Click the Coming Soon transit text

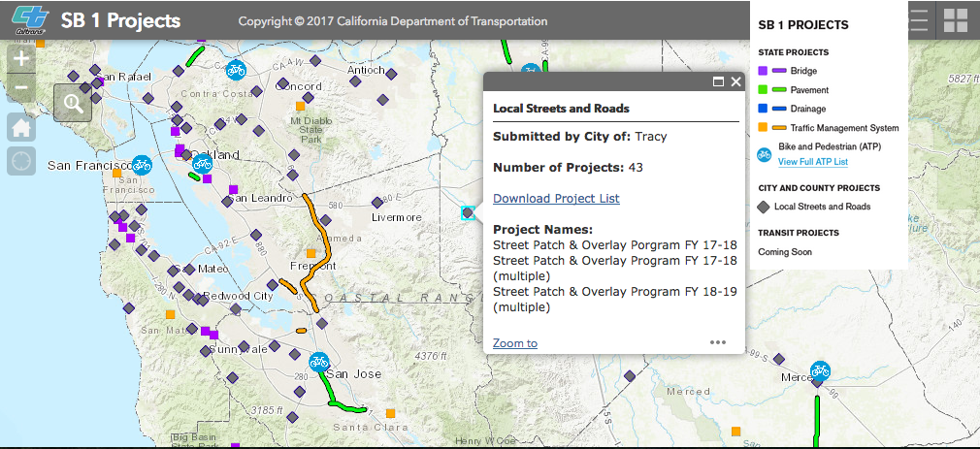(785, 252)
